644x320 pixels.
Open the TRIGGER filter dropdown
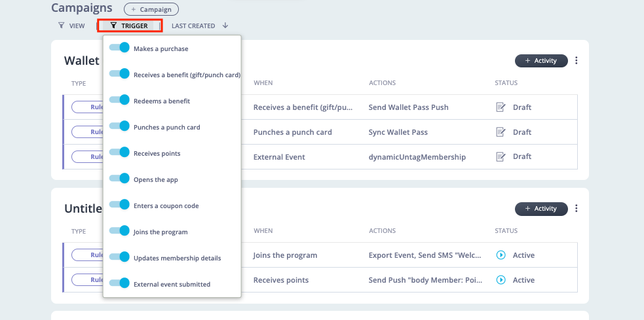coord(129,26)
